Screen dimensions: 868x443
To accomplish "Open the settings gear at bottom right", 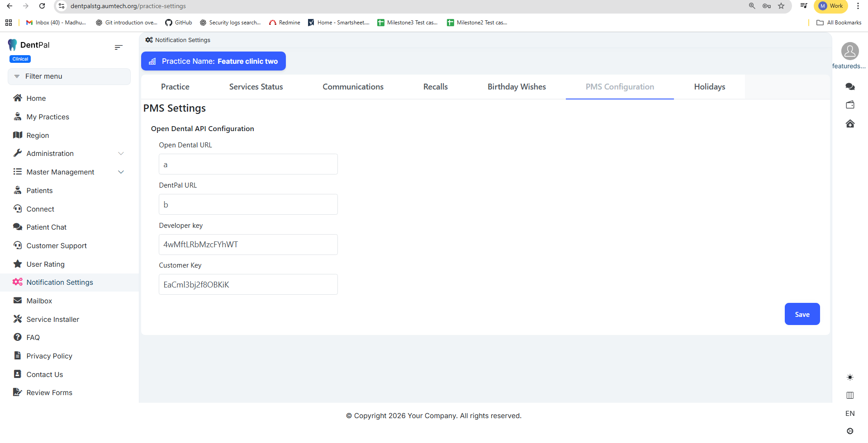I will 850,431.
